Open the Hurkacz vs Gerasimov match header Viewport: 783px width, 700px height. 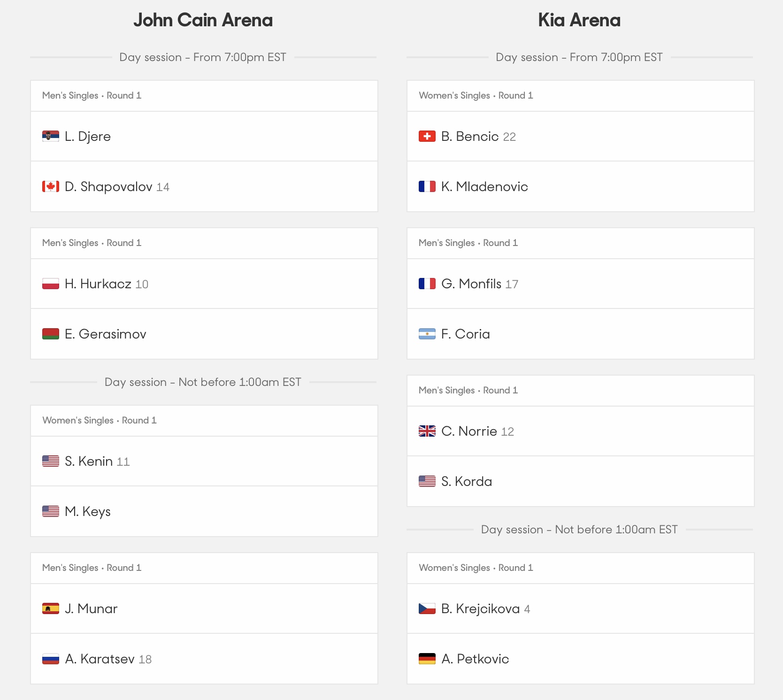[x=204, y=243]
